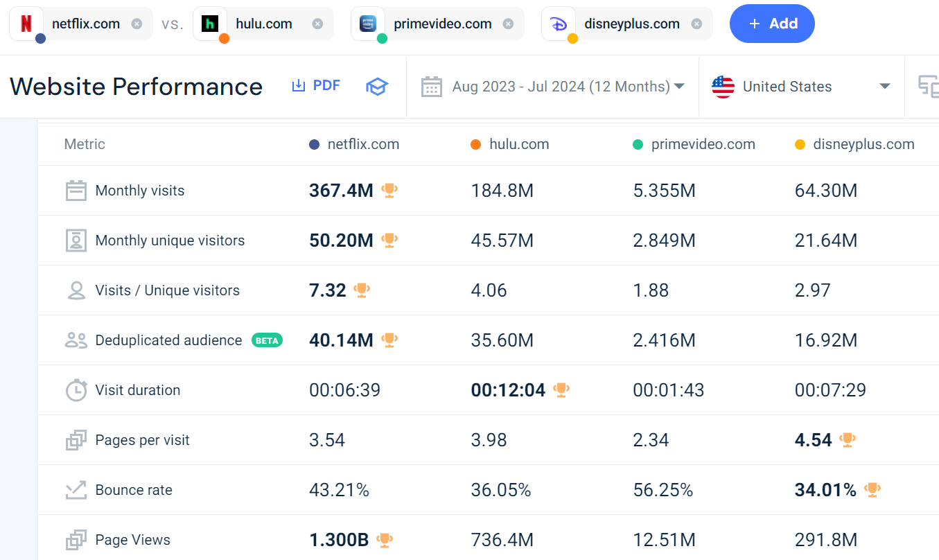Click trophy icon next to 367.4M
939x560 pixels.
coord(389,190)
